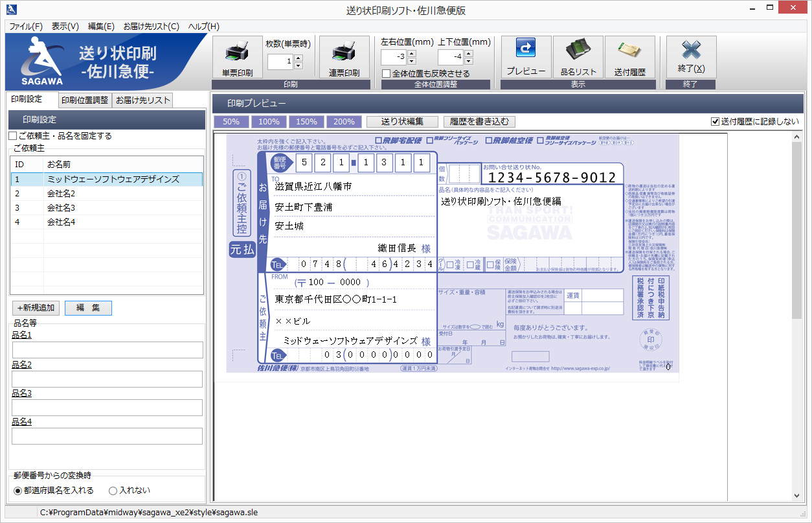Click the 枚数 number field
Screen dimensions: 812x523
pos(280,62)
